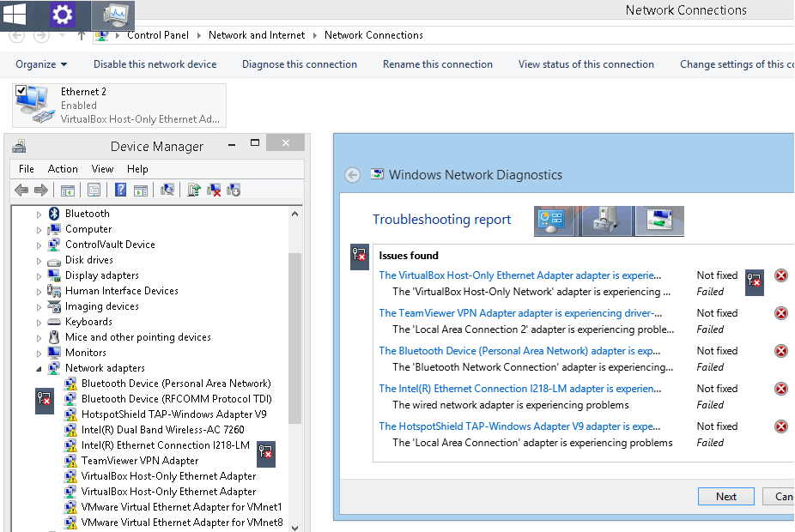Open the HotspotShield TAP-Windows issue link
Viewport: 795px width, 532px height.
(x=519, y=426)
